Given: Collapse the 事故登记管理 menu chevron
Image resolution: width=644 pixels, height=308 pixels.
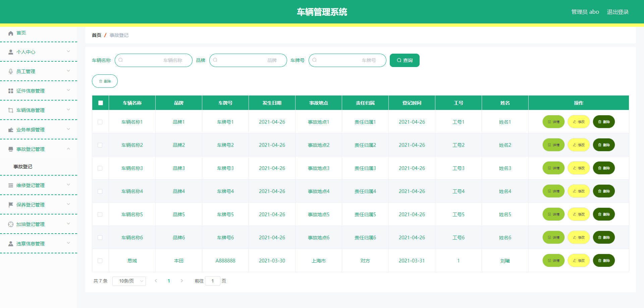Looking at the screenshot, I should pyautogui.click(x=68, y=149).
